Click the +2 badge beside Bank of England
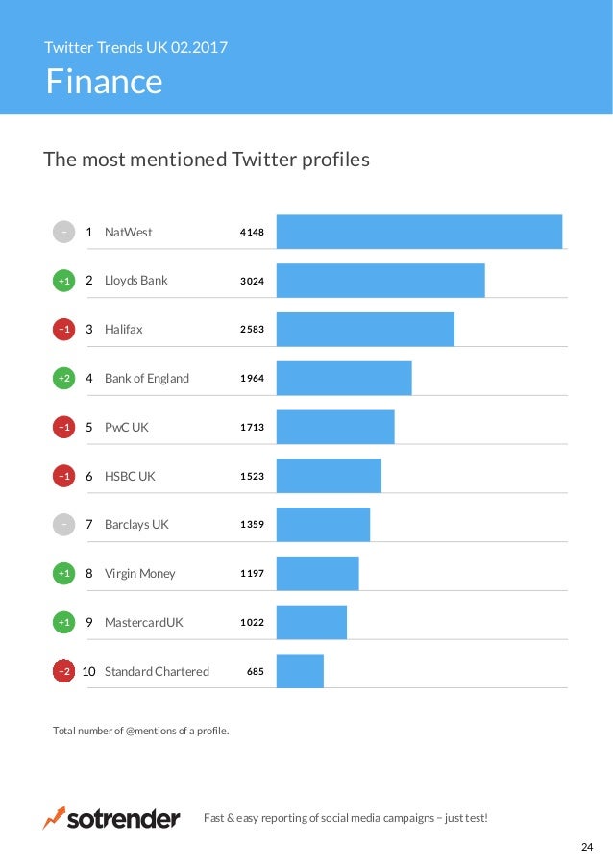This screenshot has width=613, height=868. coord(63,379)
